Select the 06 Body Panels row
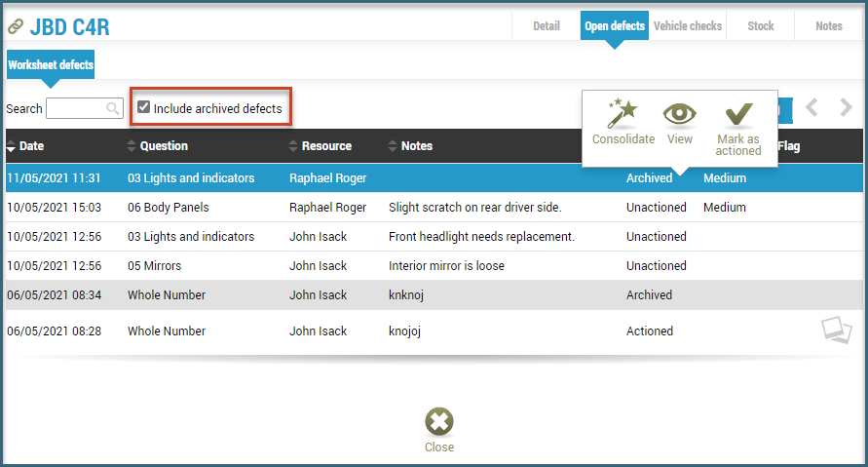Image resolution: width=868 pixels, height=467 pixels. coord(434,208)
